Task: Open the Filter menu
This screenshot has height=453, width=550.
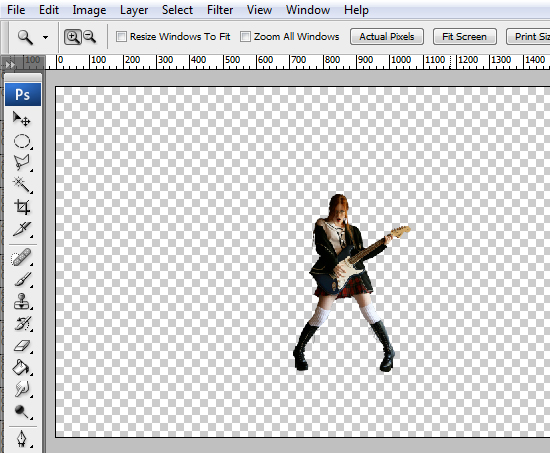Action: (x=220, y=10)
